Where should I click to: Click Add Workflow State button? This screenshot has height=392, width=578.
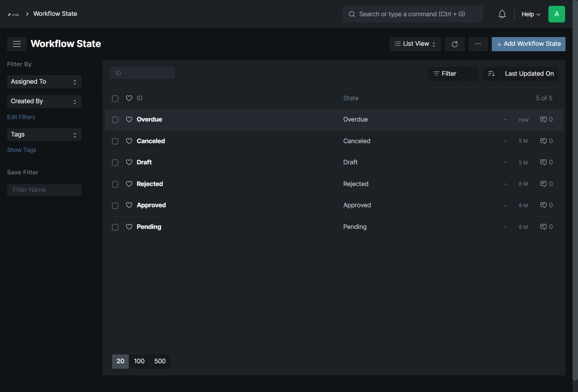point(528,44)
